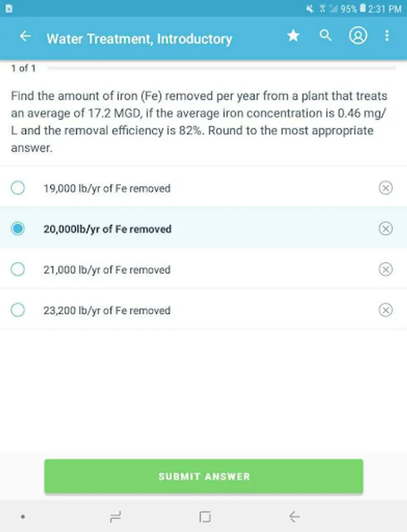Select the 20,000lb/yr radio button
This screenshot has width=407, height=532.
click(x=18, y=229)
